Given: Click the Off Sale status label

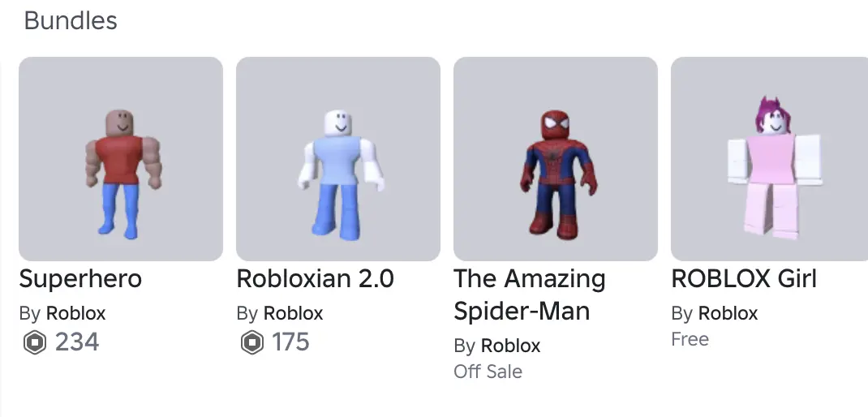Looking at the screenshot, I should [488, 372].
